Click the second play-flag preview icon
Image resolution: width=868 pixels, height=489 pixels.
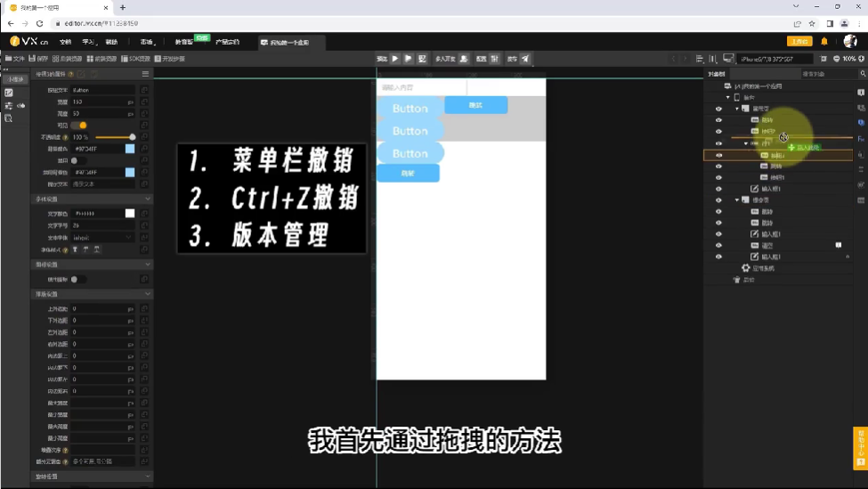408,59
